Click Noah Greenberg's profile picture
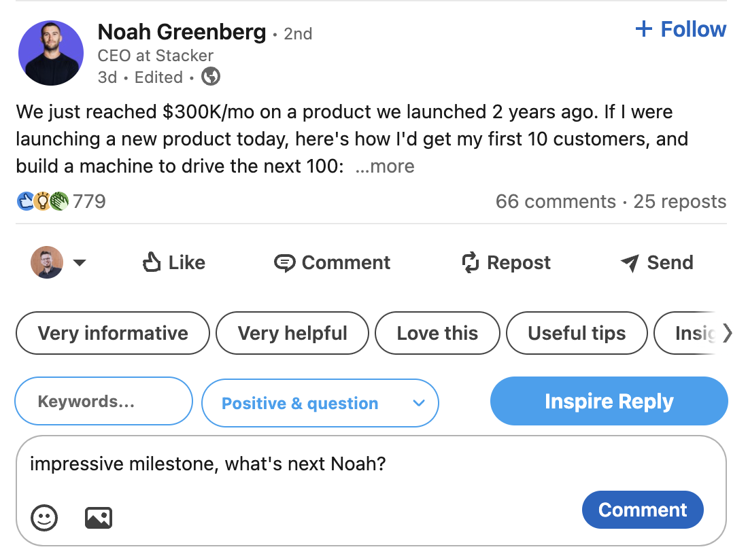 click(50, 52)
